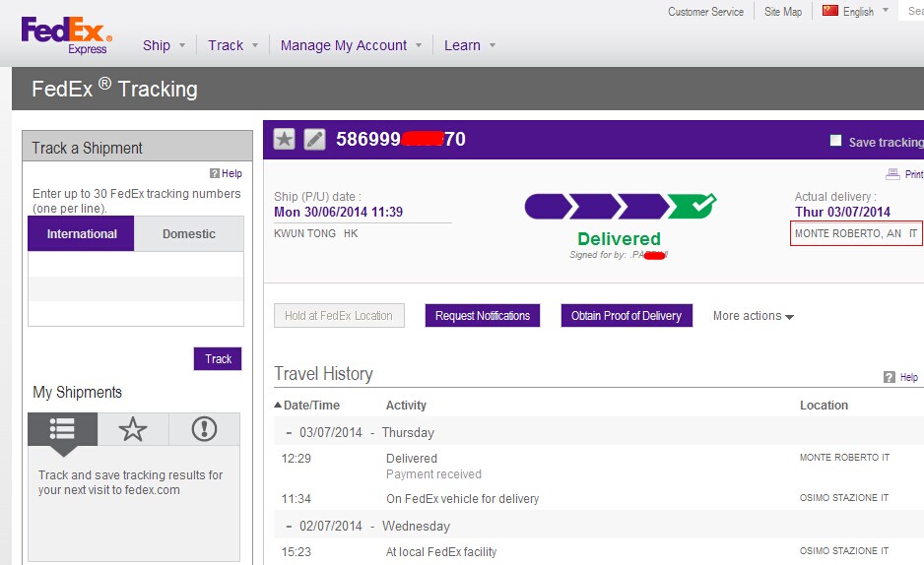Collapse the 03/07/2014 Thursday group

289,432
